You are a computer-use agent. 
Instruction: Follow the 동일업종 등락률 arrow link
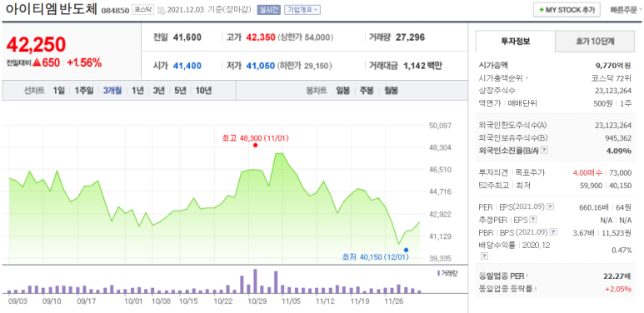coord(536,289)
